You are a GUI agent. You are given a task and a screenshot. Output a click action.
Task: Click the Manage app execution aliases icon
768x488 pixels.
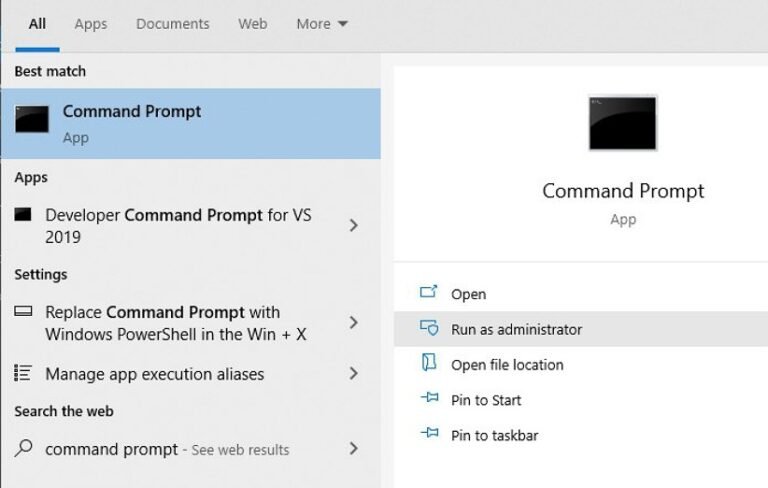[23, 374]
